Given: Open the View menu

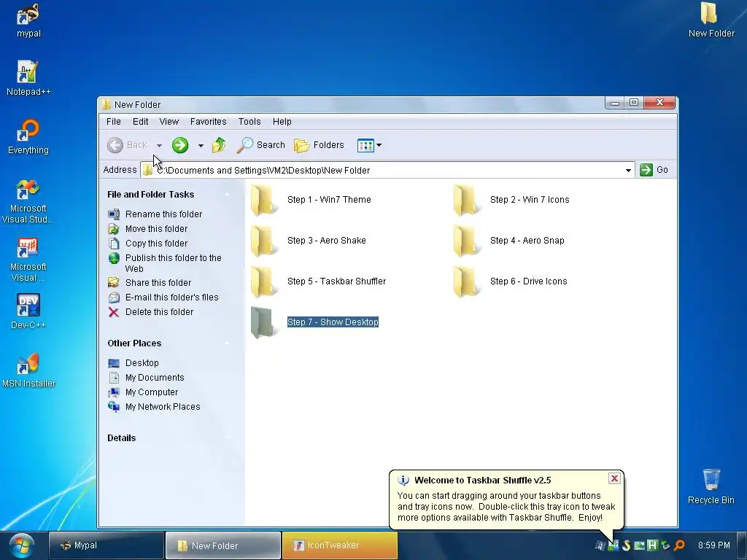Looking at the screenshot, I should 169,122.
